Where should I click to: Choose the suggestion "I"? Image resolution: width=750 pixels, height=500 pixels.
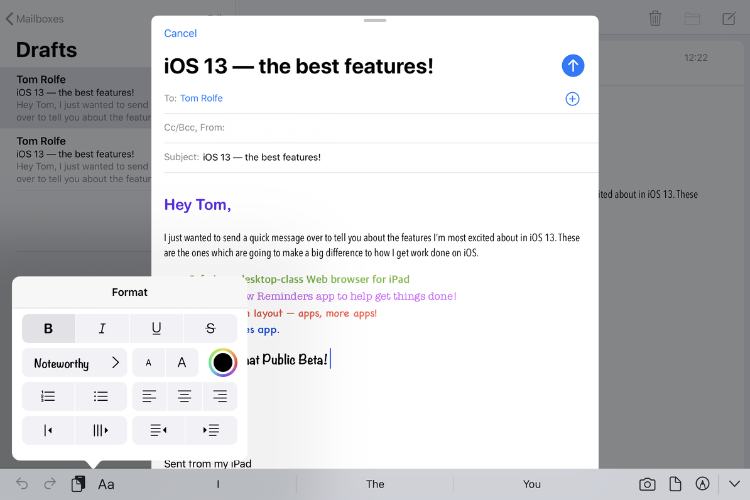click(x=218, y=484)
